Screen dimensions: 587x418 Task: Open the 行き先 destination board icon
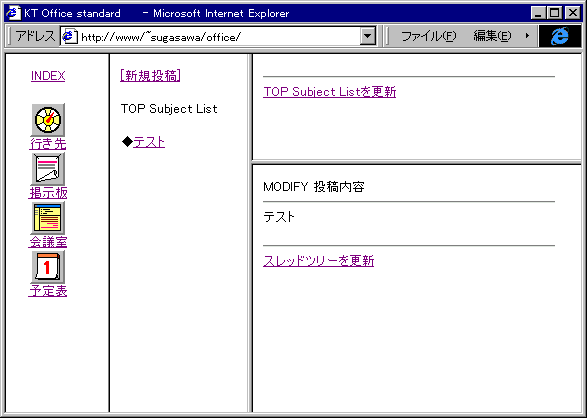click(x=48, y=120)
